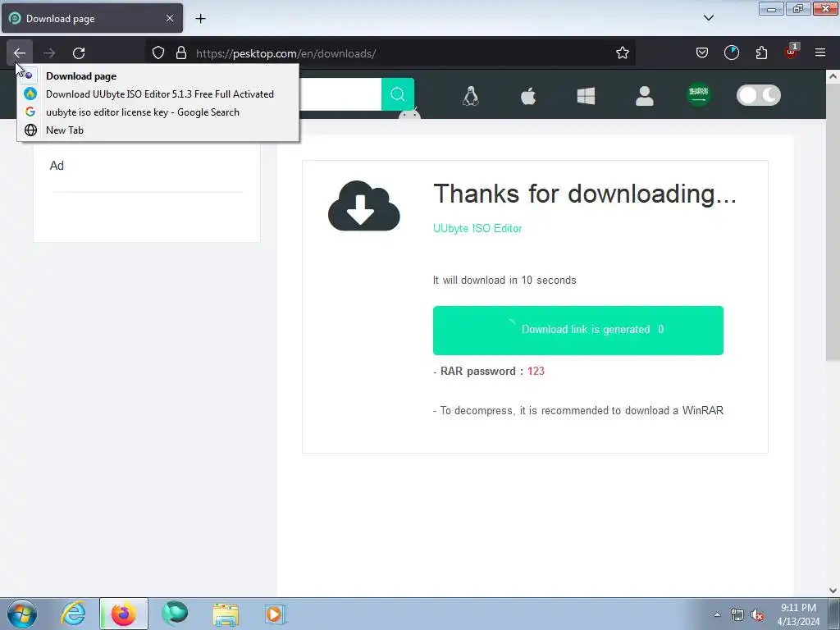Open the file explorer folder in taskbar
This screenshot has height=630, width=840.
(226, 614)
